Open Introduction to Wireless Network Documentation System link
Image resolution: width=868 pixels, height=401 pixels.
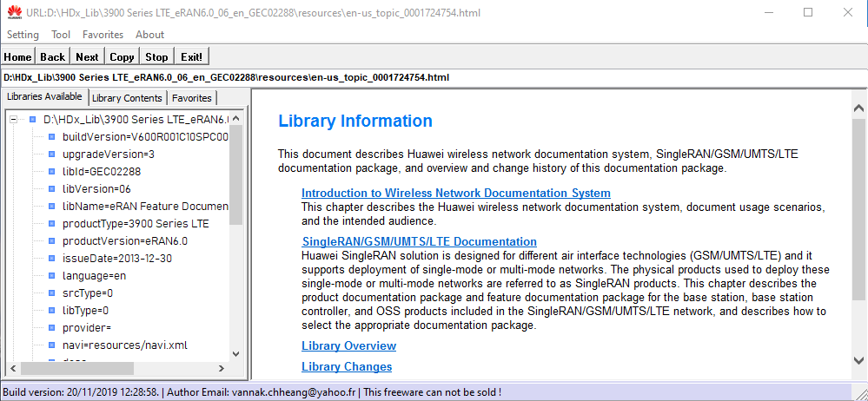click(456, 193)
